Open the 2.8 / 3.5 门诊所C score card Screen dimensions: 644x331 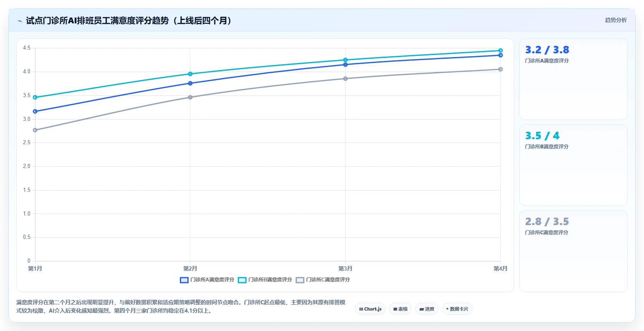573,251
